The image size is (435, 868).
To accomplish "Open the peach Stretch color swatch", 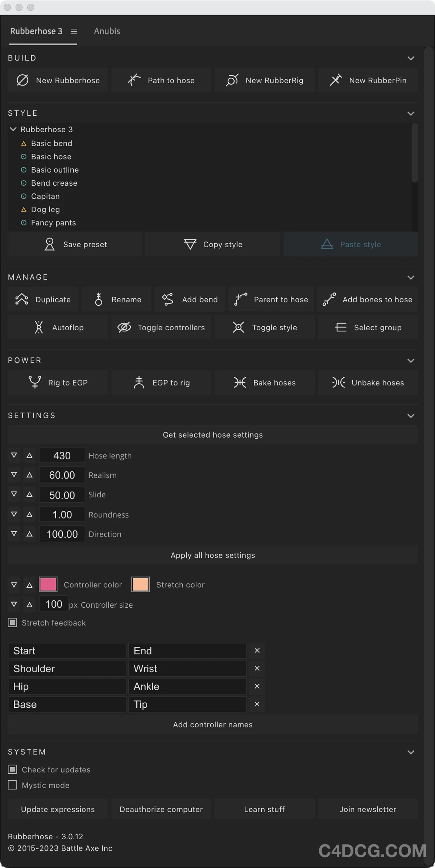I will click(141, 584).
